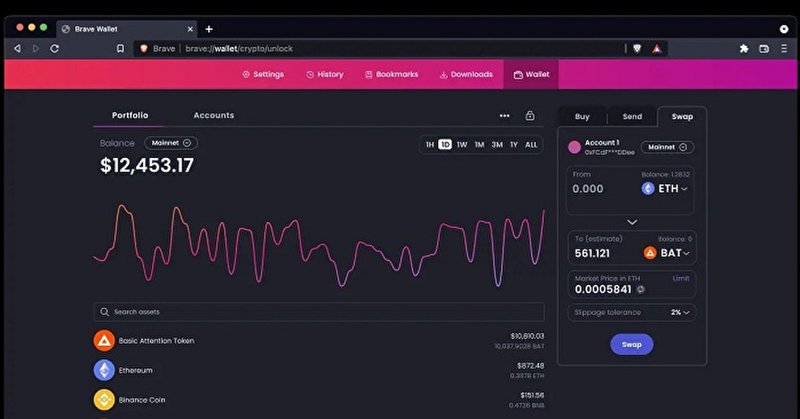Open Downloads in the top navigation
Screen dimensions: 800x419
pos(466,75)
